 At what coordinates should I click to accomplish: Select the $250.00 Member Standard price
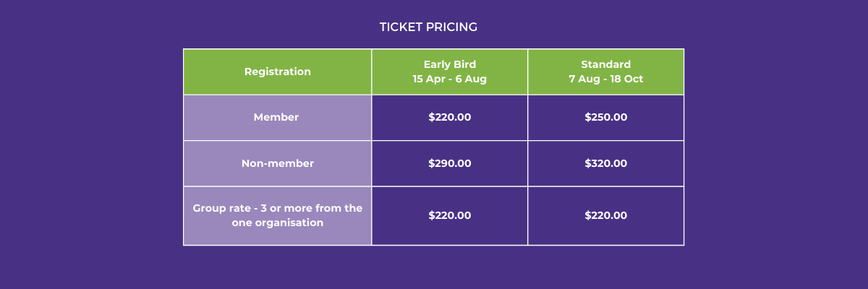point(606,117)
